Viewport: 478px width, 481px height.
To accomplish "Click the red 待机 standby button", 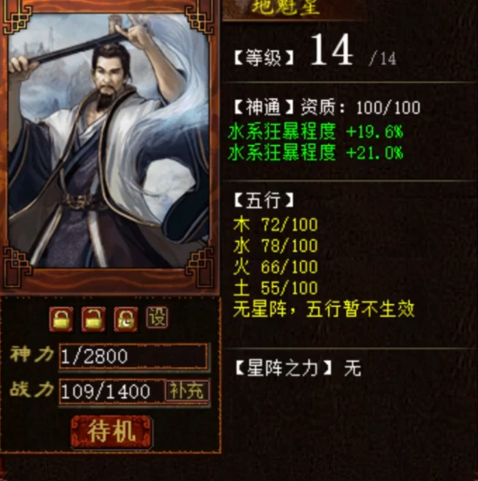I will click(111, 432).
